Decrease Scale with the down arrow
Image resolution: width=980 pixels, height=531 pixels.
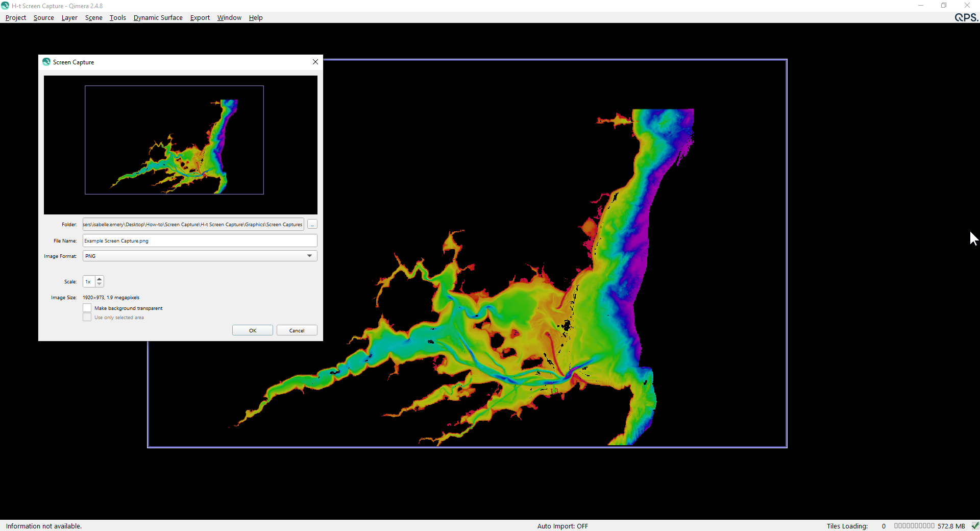(100, 284)
